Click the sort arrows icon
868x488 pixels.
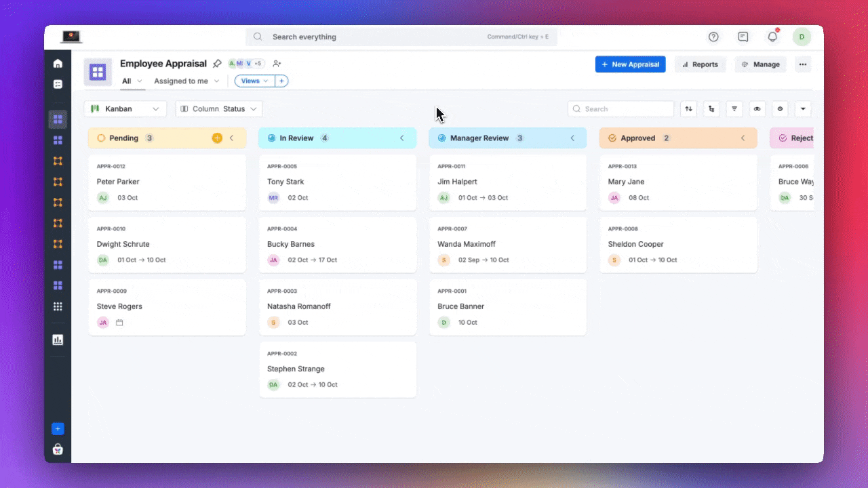(689, 108)
